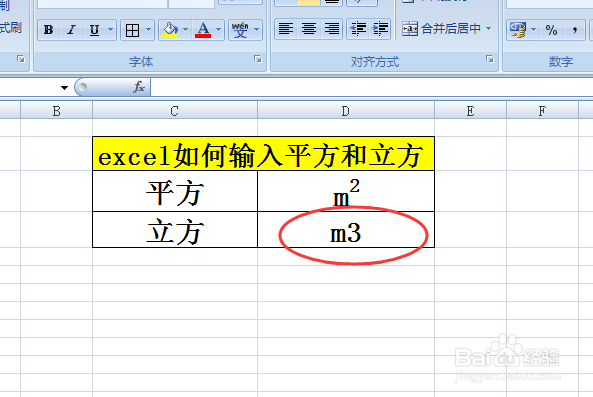The image size is (593, 397).
Task: Expand borders dropdown arrow
Action: click(x=148, y=30)
